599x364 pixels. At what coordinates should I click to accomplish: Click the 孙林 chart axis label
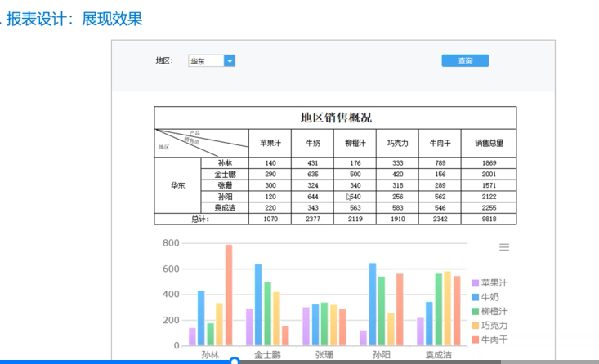[x=210, y=355]
